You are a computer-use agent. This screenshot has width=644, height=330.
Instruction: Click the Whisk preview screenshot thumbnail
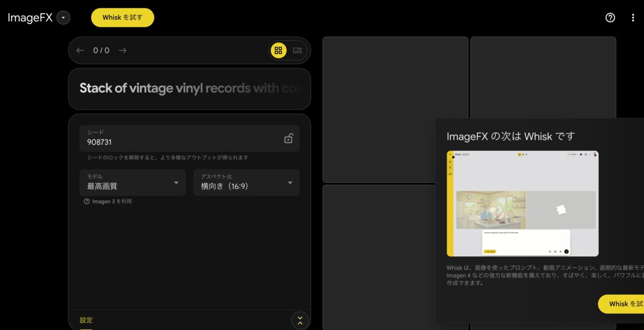coord(522,204)
